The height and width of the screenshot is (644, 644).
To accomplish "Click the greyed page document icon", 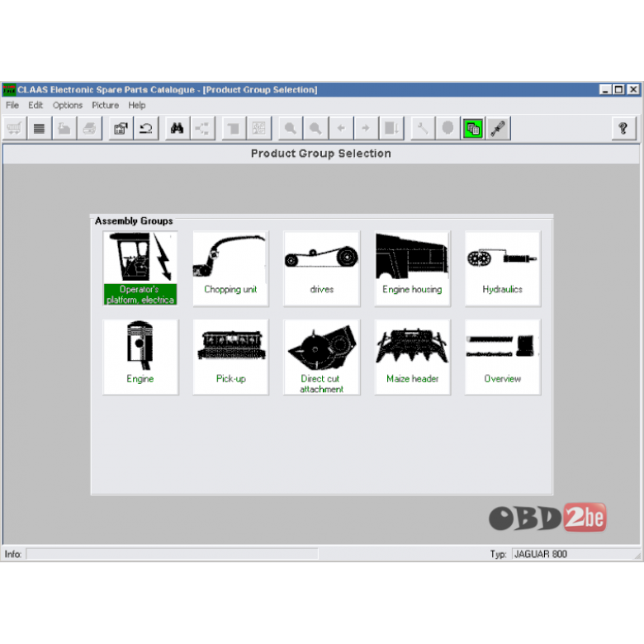I will pyautogui.click(x=234, y=129).
